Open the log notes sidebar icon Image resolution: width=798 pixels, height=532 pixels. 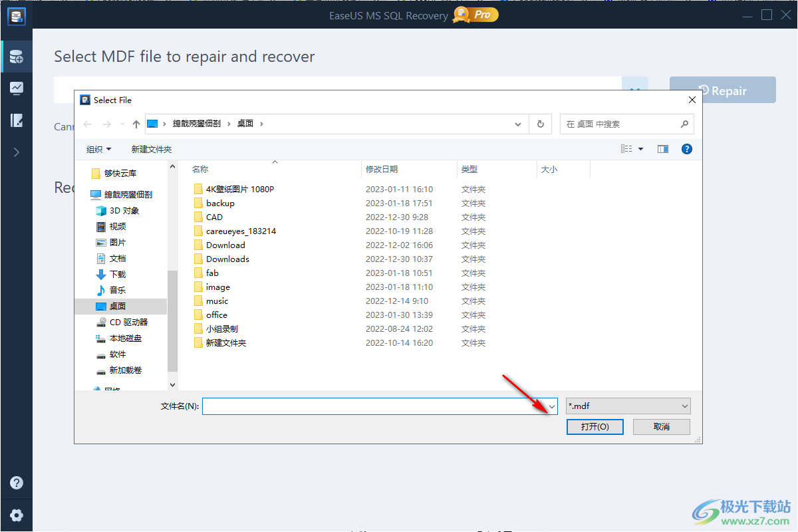tap(17, 120)
